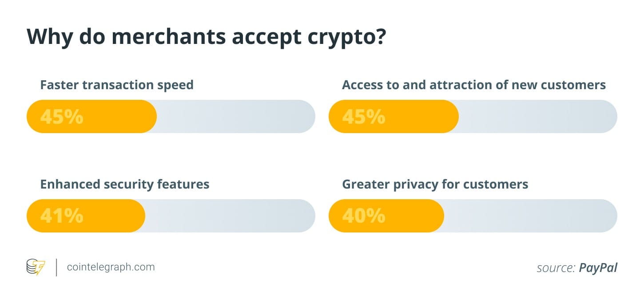644x303 pixels.
Task: Click gray unfilled part of Faster transaction speed bar
Action: 235,117
